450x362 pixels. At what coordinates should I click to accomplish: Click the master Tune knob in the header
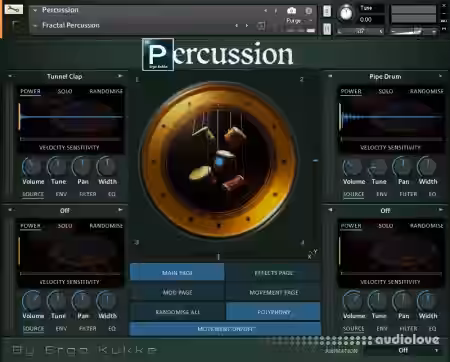[346, 13]
